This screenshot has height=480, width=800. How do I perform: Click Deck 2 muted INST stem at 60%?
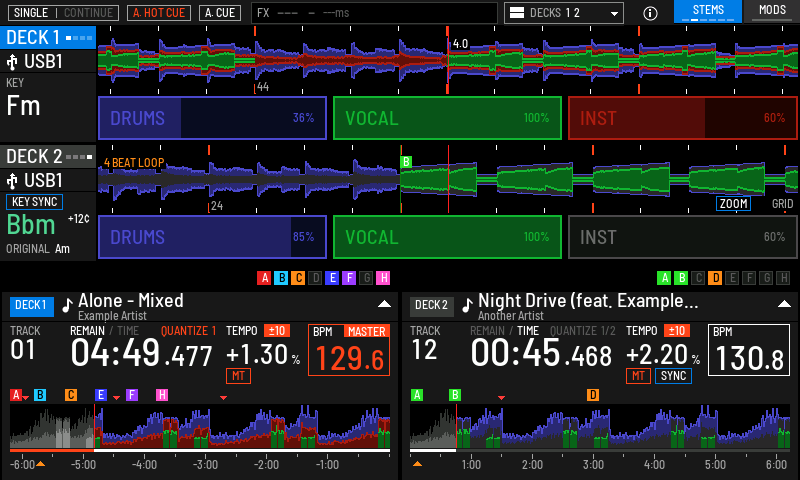coord(683,237)
